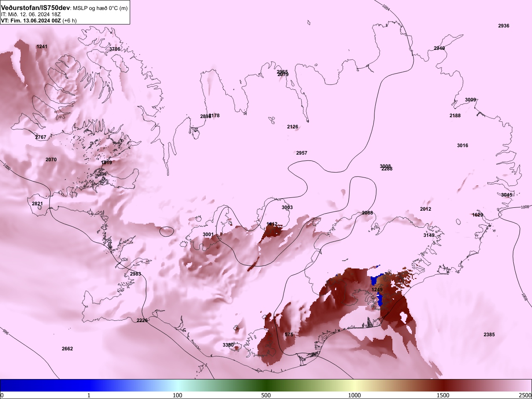The image size is (532, 399).
Task: Click the height value 2188
Action: [455, 116]
